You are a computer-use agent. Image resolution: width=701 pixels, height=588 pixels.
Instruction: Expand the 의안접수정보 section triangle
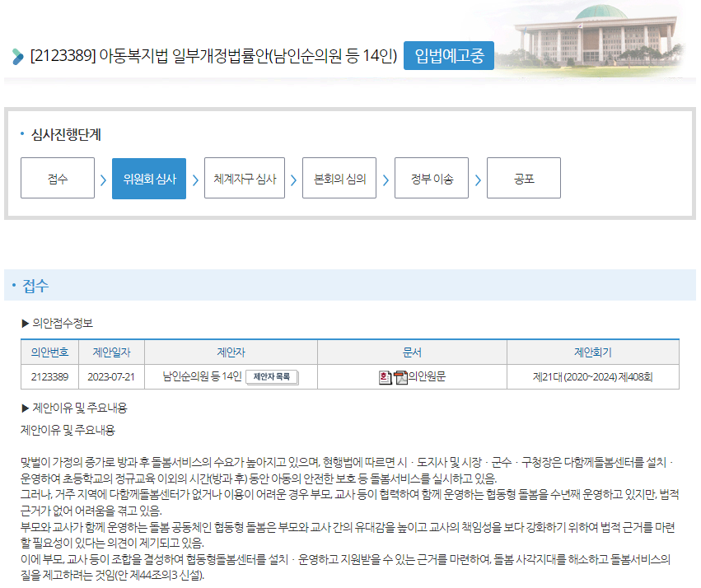(26, 323)
